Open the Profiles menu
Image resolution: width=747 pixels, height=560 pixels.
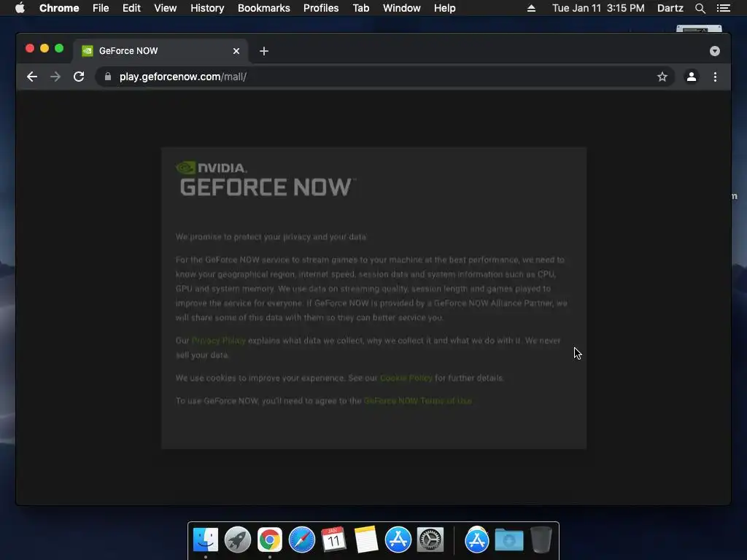[x=321, y=8]
